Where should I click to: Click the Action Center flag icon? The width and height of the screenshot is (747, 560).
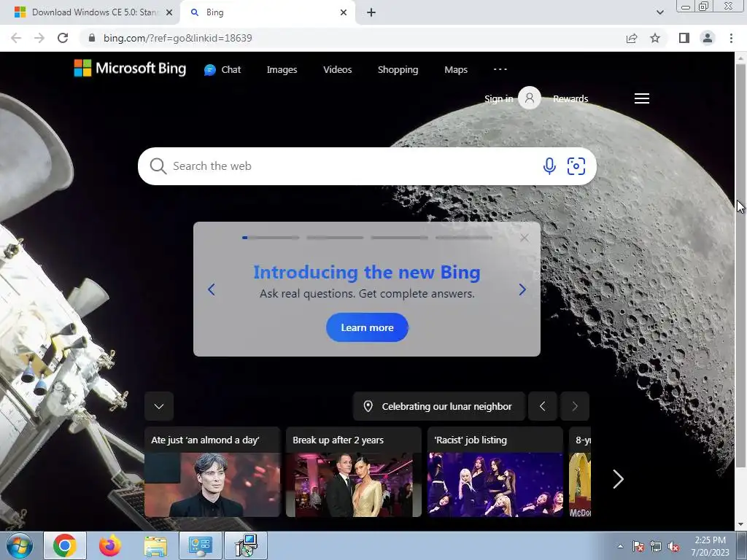[x=638, y=546]
